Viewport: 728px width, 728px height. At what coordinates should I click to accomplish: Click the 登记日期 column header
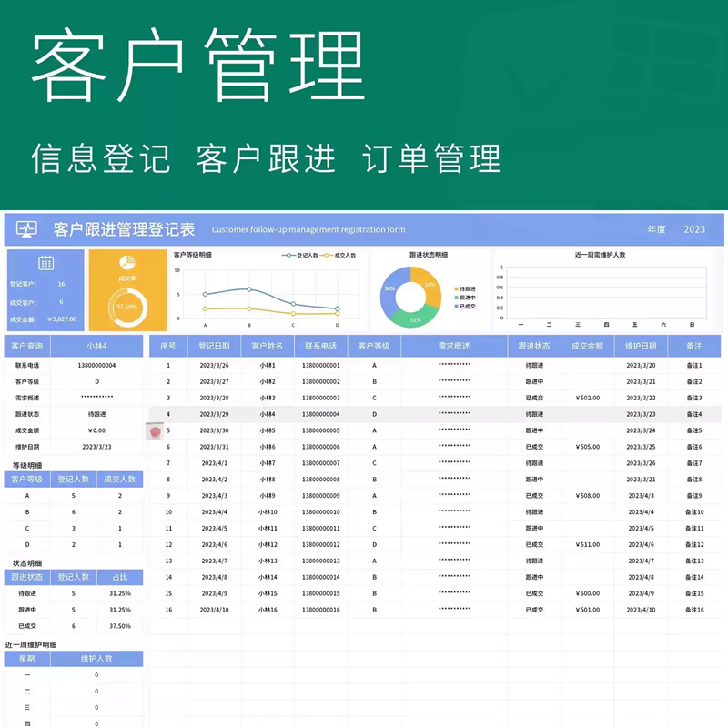point(214,346)
